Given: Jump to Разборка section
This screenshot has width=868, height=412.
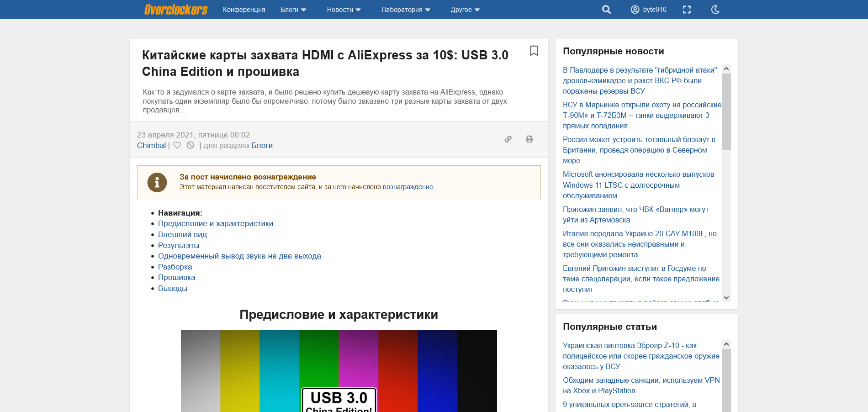Looking at the screenshot, I should [x=175, y=267].
